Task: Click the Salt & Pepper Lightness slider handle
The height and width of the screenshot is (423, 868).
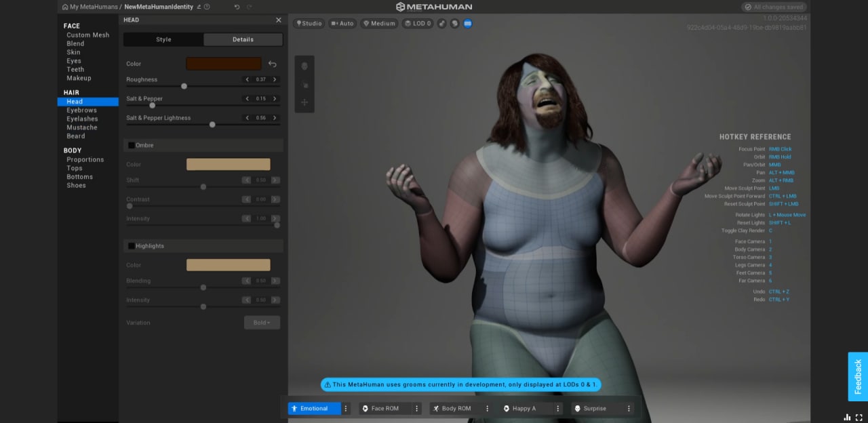Action: click(212, 124)
